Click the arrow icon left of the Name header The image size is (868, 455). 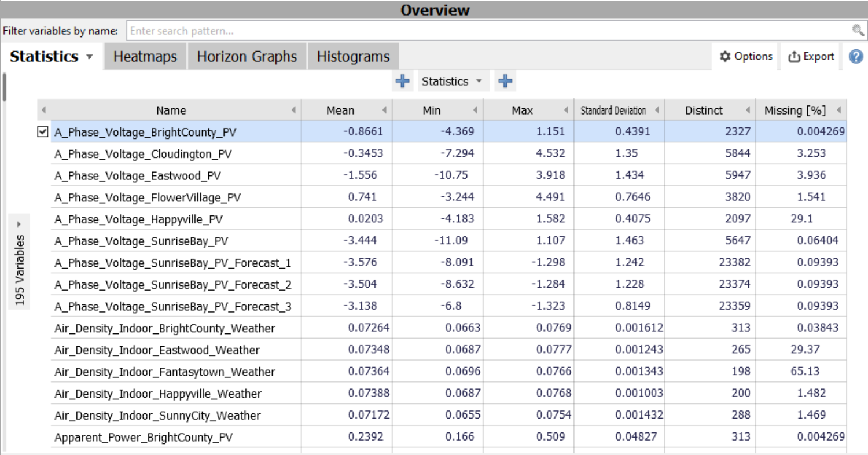pyautogui.click(x=43, y=111)
